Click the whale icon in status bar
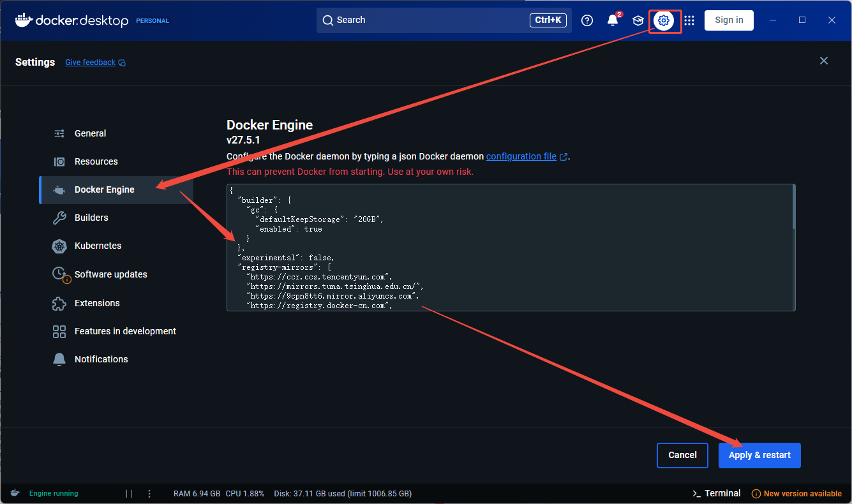Image resolution: width=852 pixels, height=504 pixels. coord(15,493)
